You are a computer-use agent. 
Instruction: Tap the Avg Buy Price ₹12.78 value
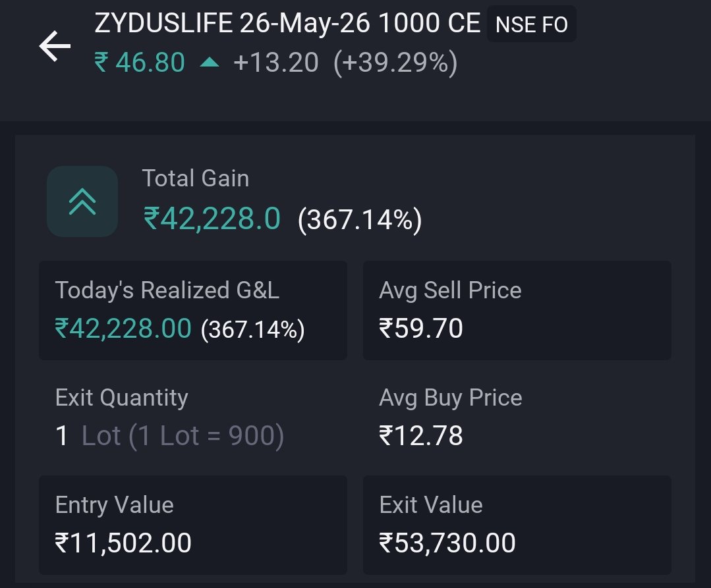click(421, 436)
